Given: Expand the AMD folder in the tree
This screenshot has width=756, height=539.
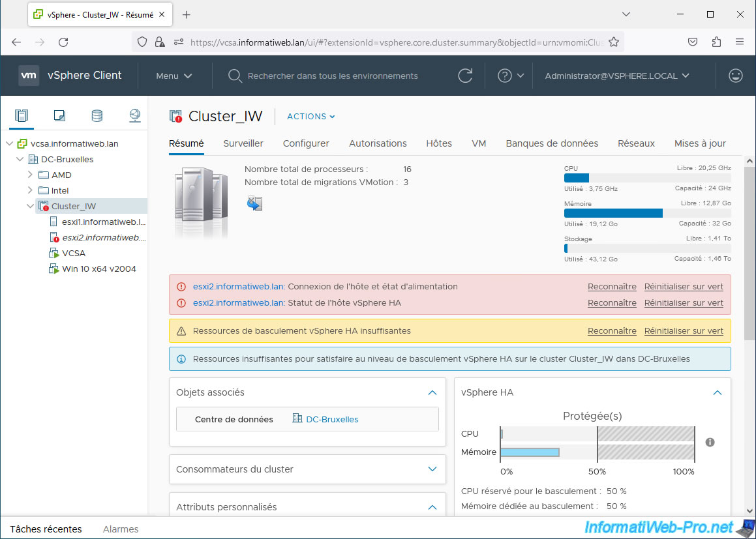Looking at the screenshot, I should 30,175.
